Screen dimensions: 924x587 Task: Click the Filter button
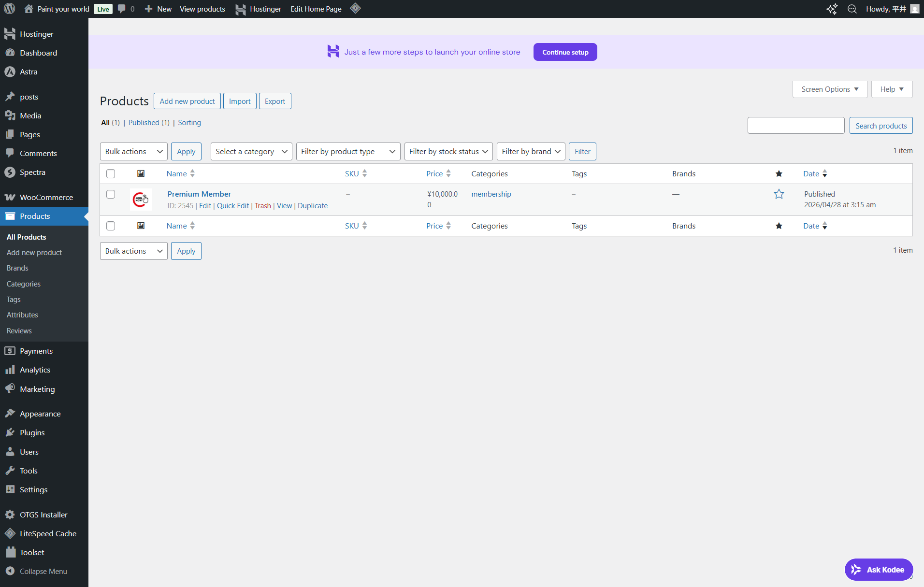(x=582, y=152)
